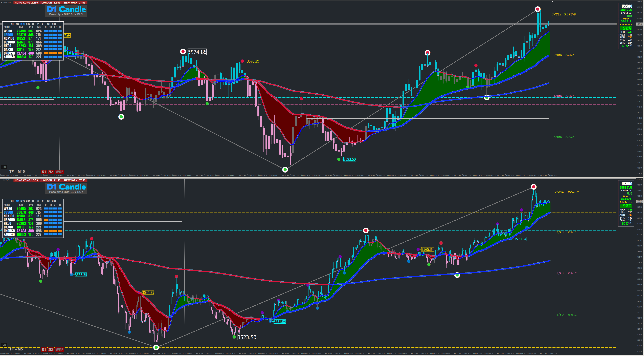This screenshot has width=644, height=356.
Task: Click ZZ1 button in top chart
Action: 44,172
